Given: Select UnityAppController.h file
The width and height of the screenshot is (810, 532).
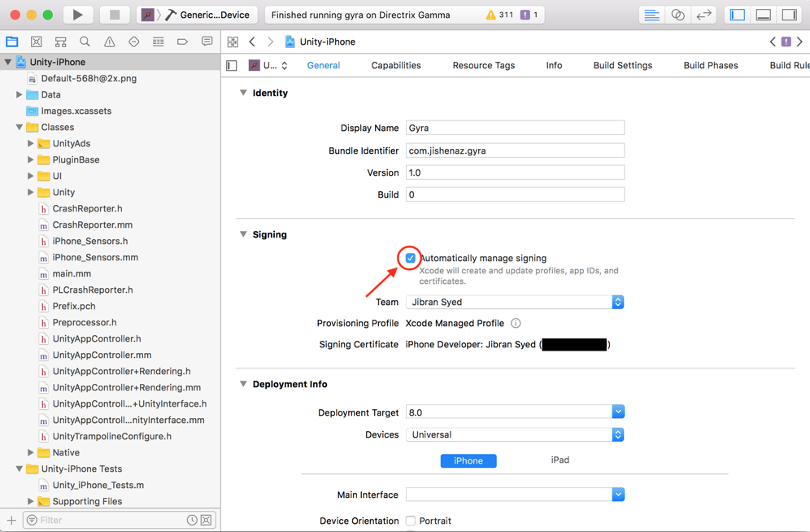Looking at the screenshot, I should pos(110,339).
